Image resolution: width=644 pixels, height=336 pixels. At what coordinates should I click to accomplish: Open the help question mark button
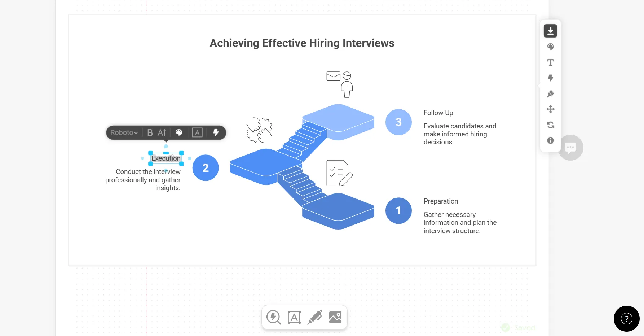[x=627, y=319]
